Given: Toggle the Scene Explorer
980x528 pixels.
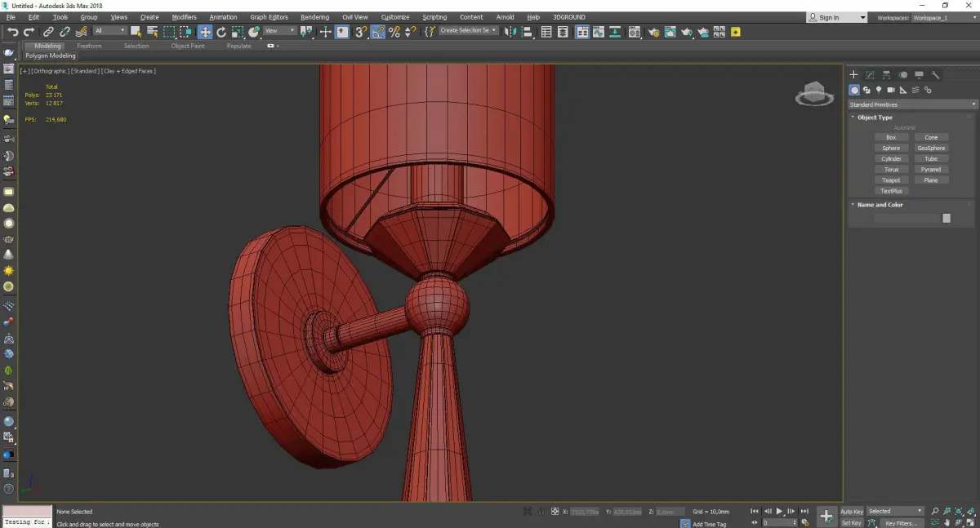Looking at the screenshot, I should [x=546, y=32].
